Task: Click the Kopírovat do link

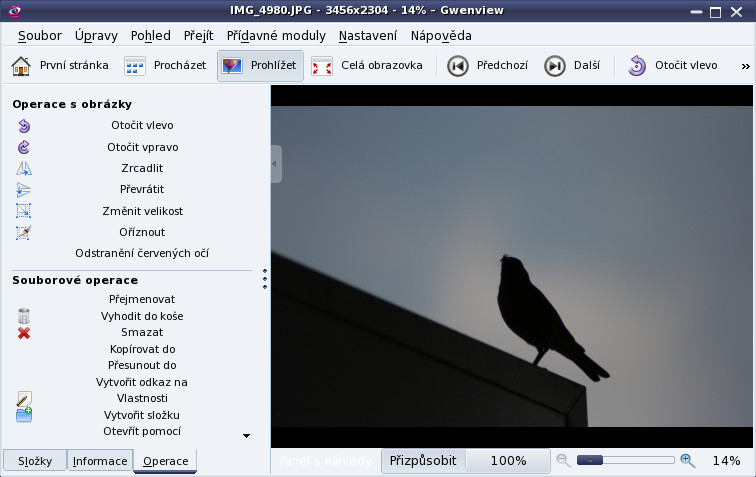Action: (142, 349)
